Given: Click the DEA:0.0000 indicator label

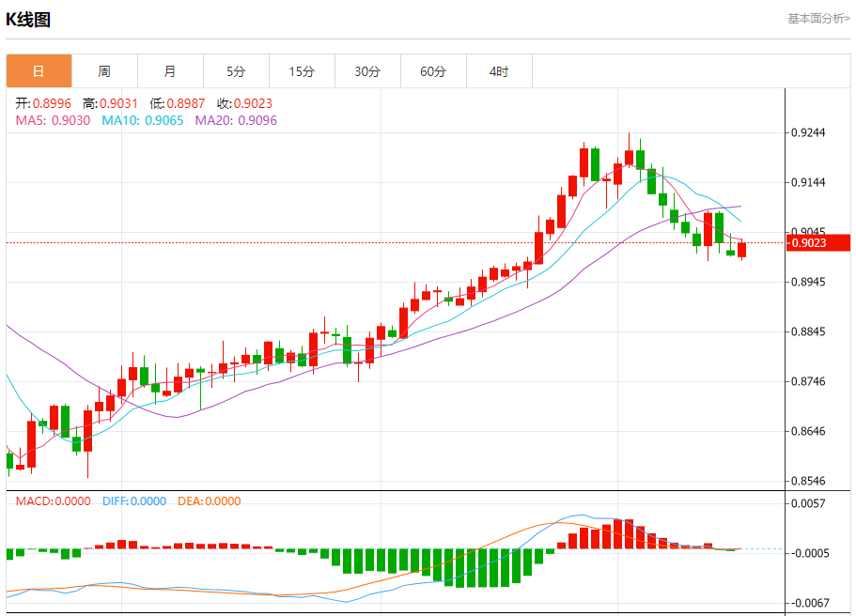Looking at the screenshot, I should [210, 500].
